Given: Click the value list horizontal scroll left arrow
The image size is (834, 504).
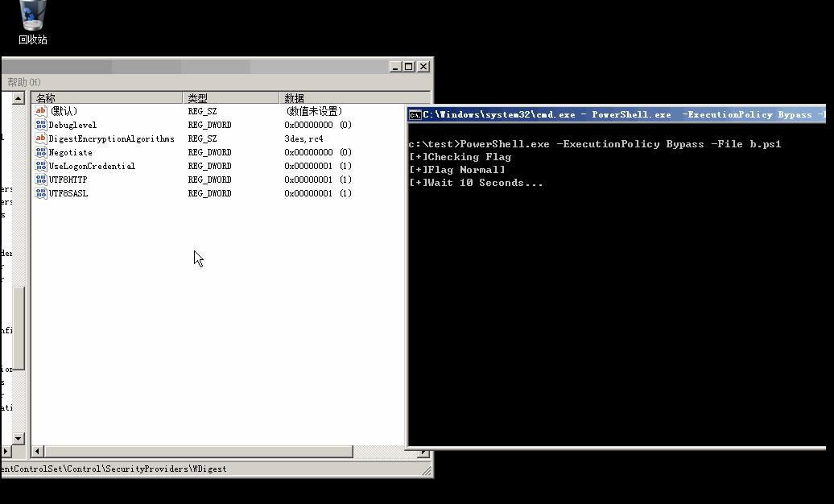Looking at the screenshot, I should (x=37, y=452).
